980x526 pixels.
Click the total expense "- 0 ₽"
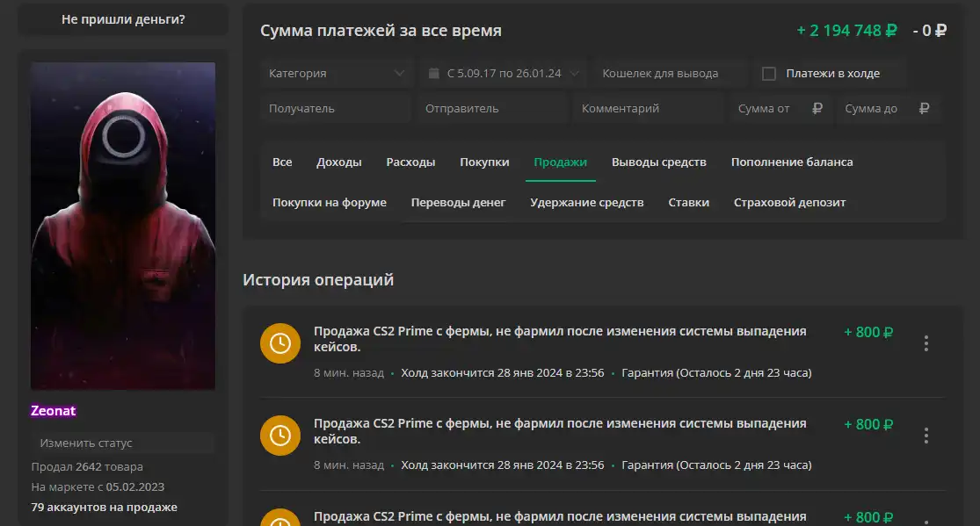coord(929,30)
